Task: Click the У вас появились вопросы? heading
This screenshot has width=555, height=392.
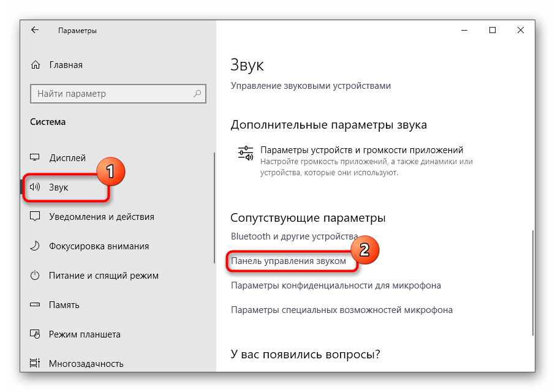Action: pos(306,354)
